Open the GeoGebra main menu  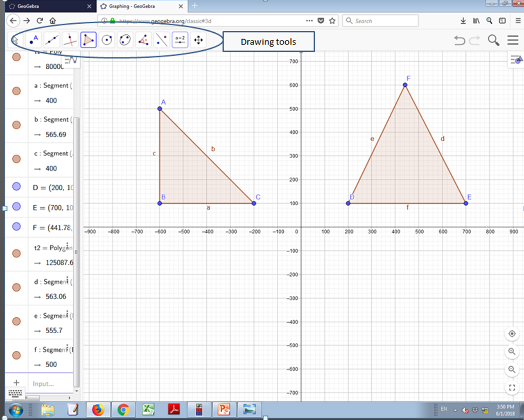point(512,40)
